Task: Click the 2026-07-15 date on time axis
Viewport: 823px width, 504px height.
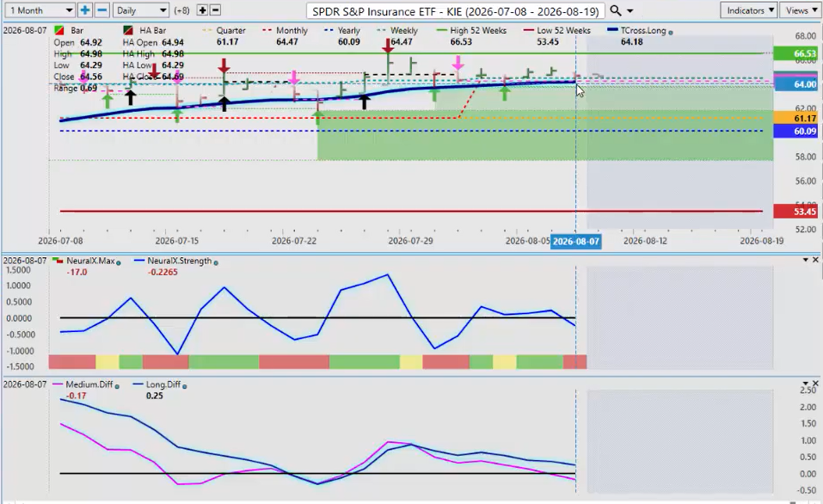Action: pyautogui.click(x=177, y=241)
